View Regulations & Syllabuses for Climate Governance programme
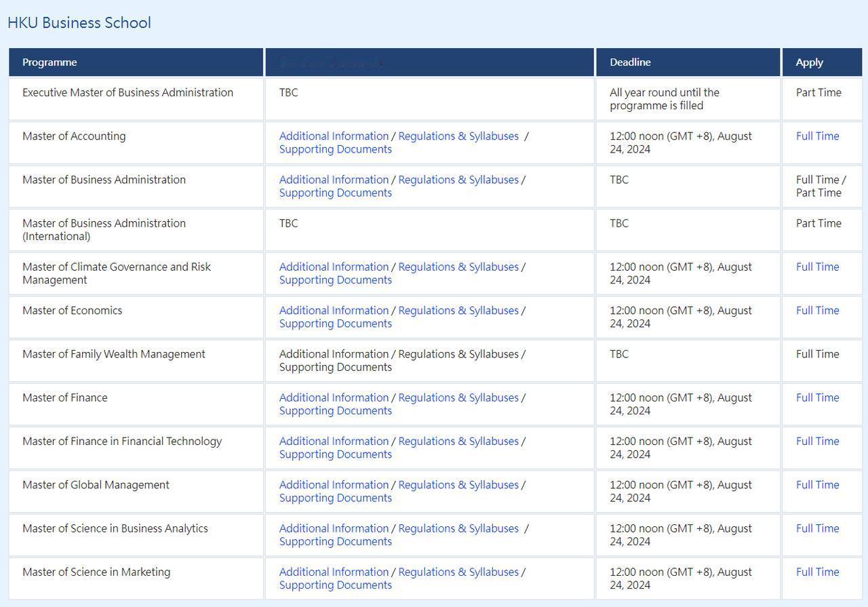Image resolution: width=868 pixels, height=607 pixels. (458, 267)
